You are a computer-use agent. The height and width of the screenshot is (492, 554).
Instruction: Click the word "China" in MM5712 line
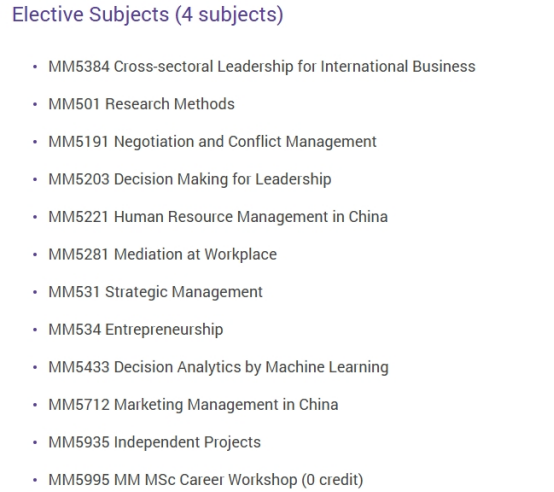[x=318, y=405]
